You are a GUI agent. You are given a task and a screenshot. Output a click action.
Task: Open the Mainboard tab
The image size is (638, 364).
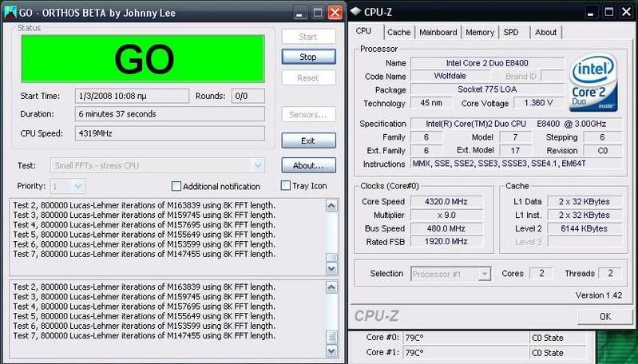tap(438, 32)
